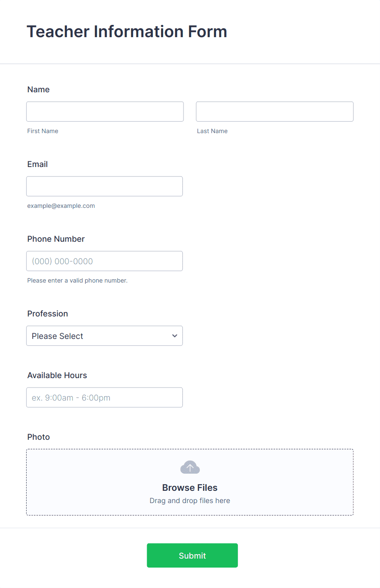Focus the Available Hours field

click(x=105, y=397)
